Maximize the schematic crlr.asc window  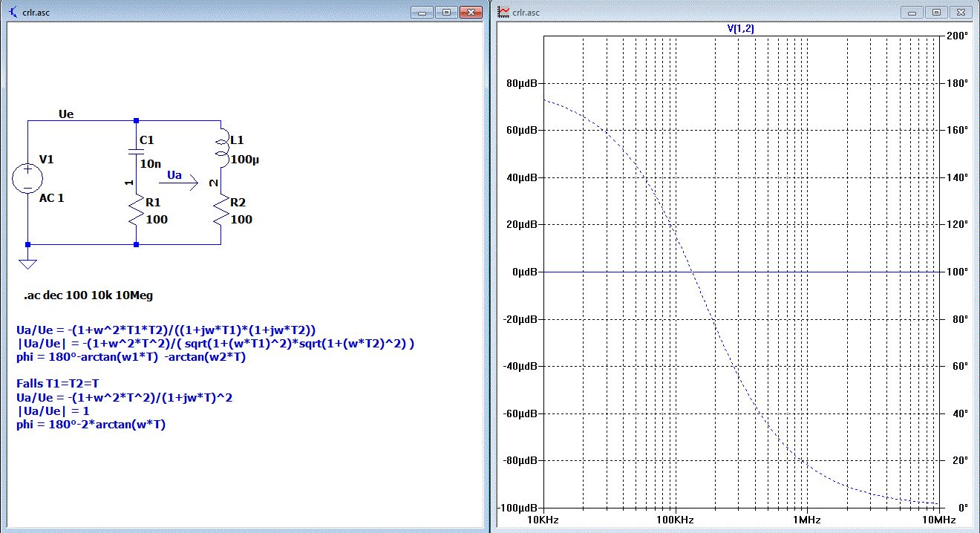pos(447,12)
